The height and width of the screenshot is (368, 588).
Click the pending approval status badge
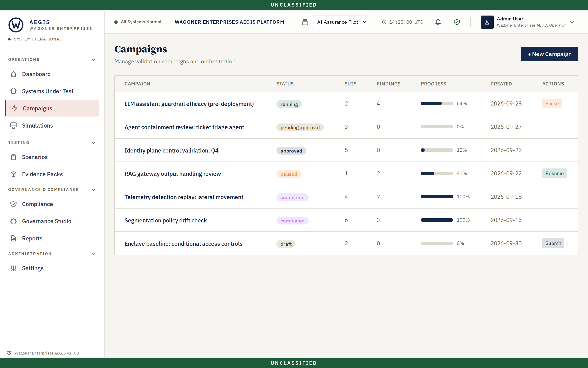[300, 128]
